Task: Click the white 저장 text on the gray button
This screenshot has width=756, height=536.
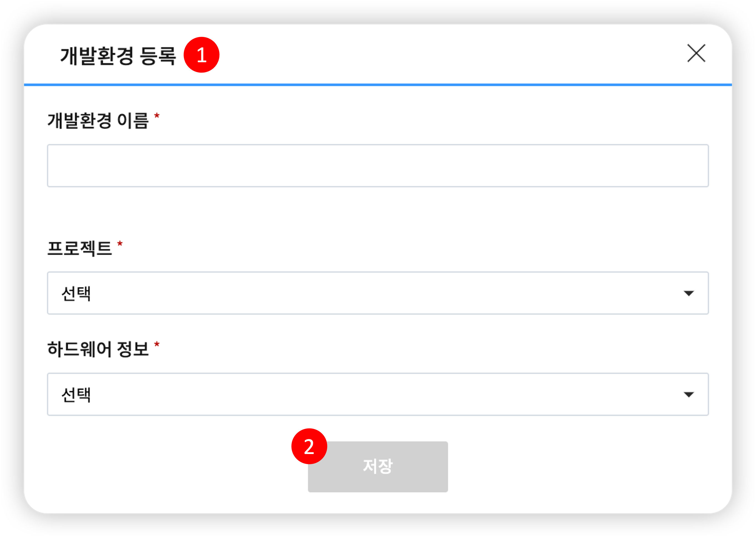Action: point(378,466)
